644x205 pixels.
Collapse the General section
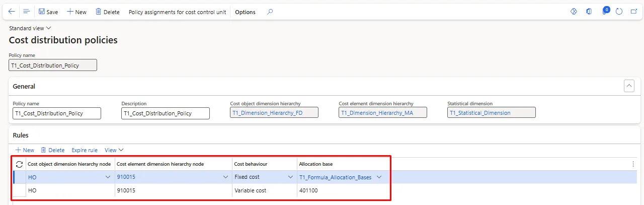629,86
